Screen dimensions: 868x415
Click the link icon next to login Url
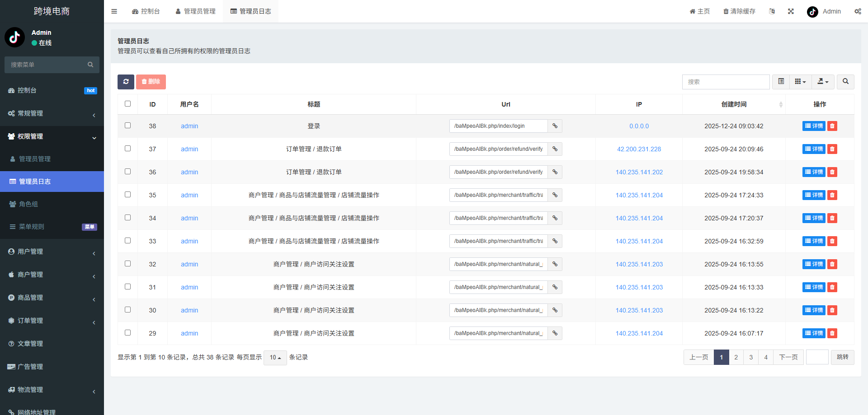[555, 126]
